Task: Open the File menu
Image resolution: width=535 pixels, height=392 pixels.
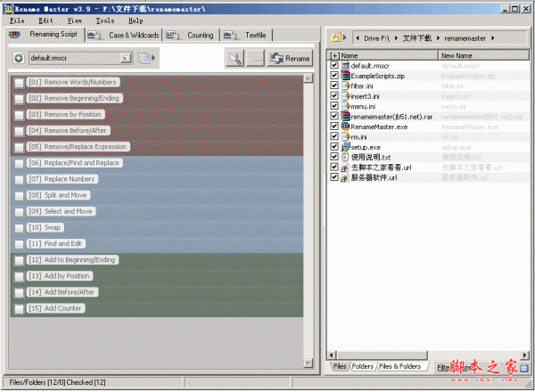Action: coord(17,20)
